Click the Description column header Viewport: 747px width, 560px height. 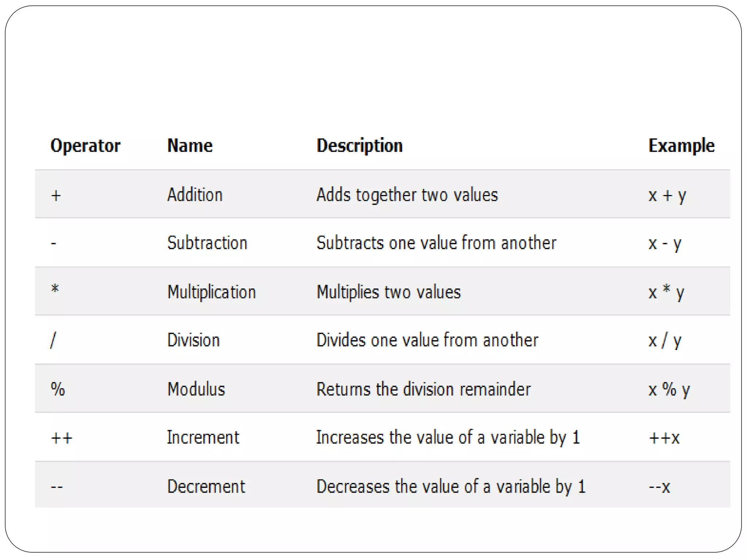pos(359,146)
